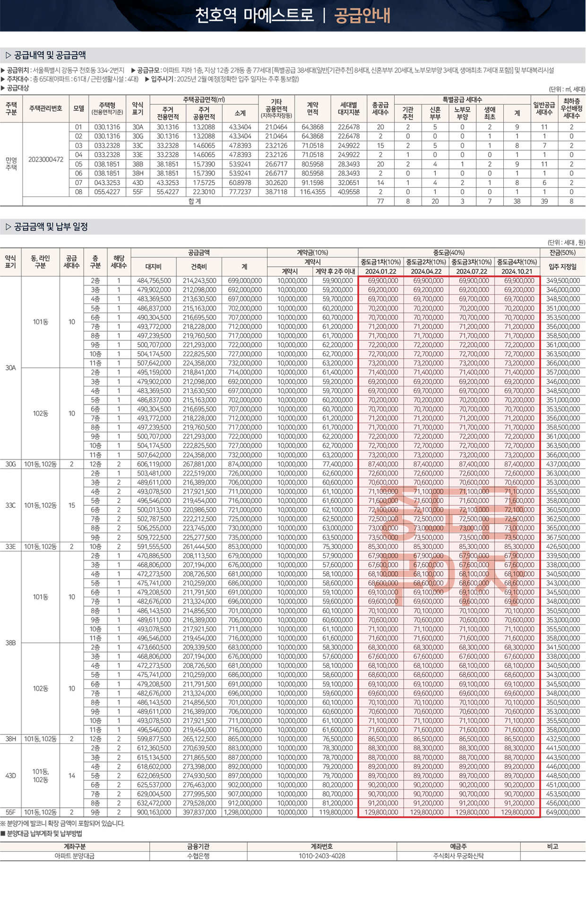Click the '계약면적' column header
Image resolution: width=586 pixels, height=924 pixels.
coord(312,109)
